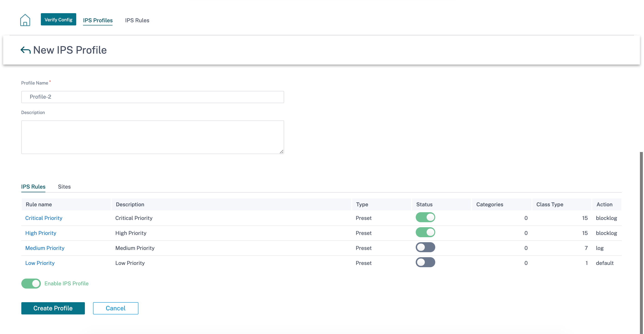Click the Profile Name input field
This screenshot has width=644, height=334.
click(153, 97)
